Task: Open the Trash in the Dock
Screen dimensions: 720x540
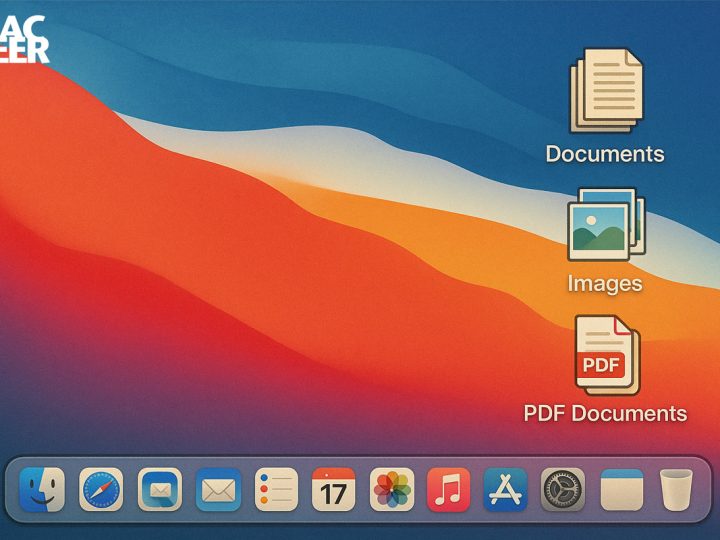Action: (676, 489)
